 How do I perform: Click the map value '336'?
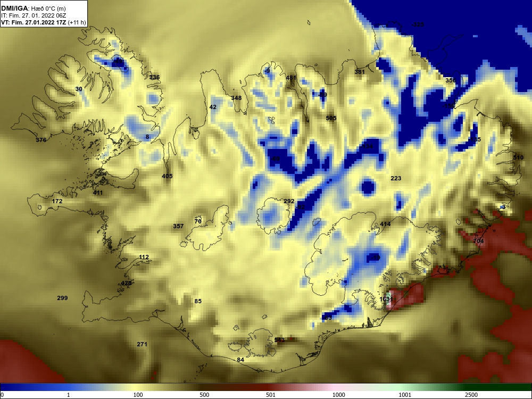pos(154,77)
